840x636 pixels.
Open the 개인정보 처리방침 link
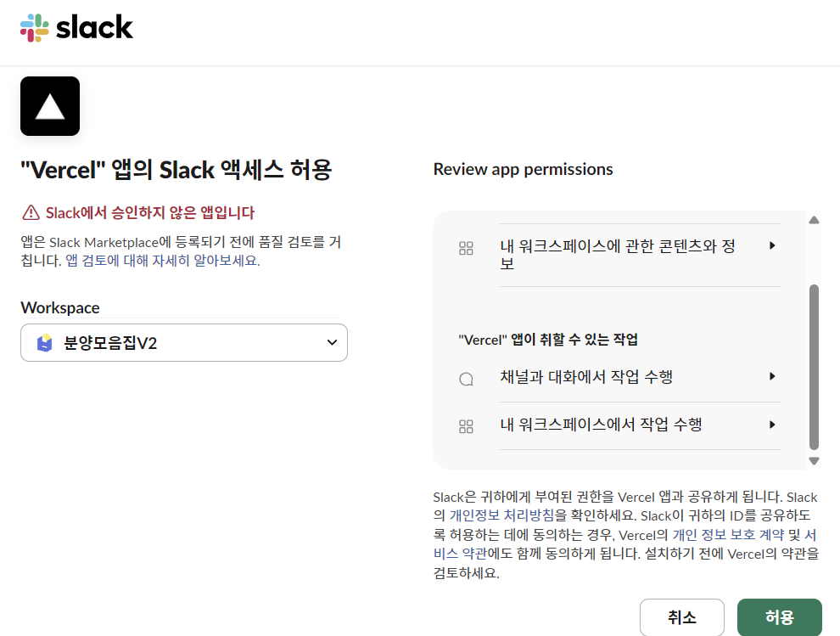click(x=501, y=515)
